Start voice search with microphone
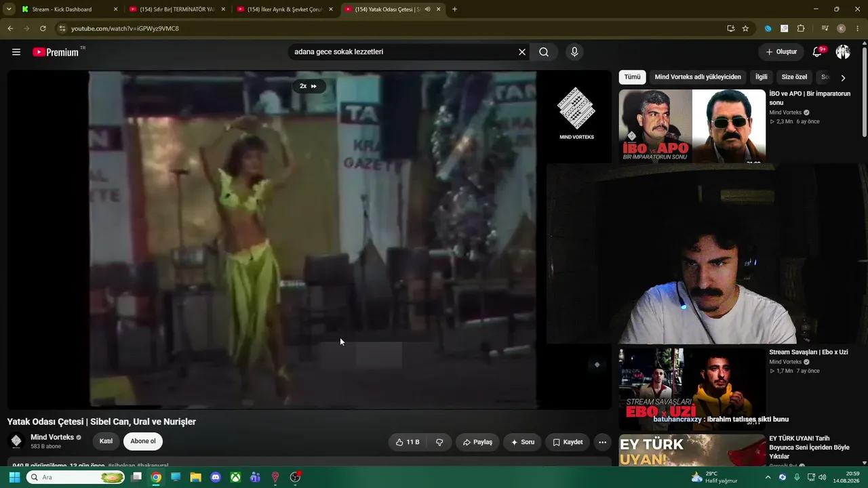868x488 pixels. pos(574,52)
